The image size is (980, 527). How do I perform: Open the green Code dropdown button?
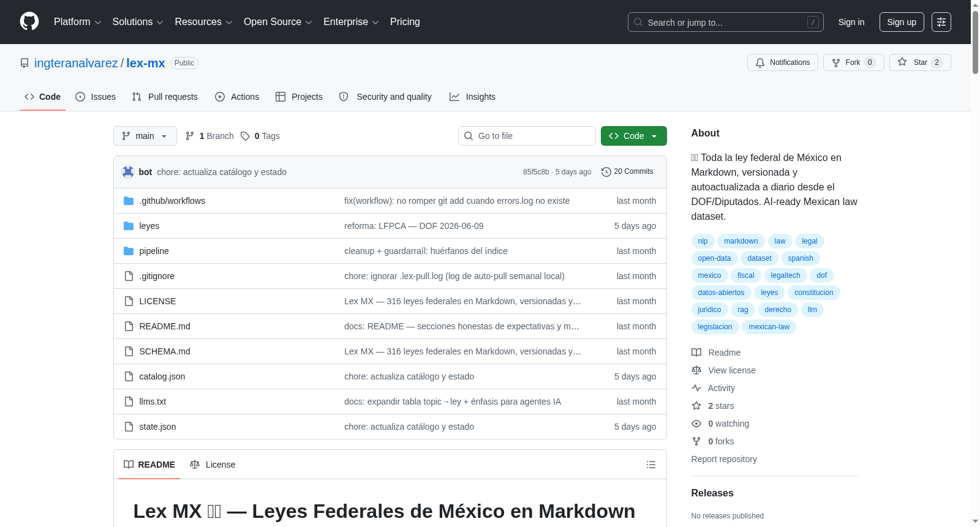coord(633,136)
